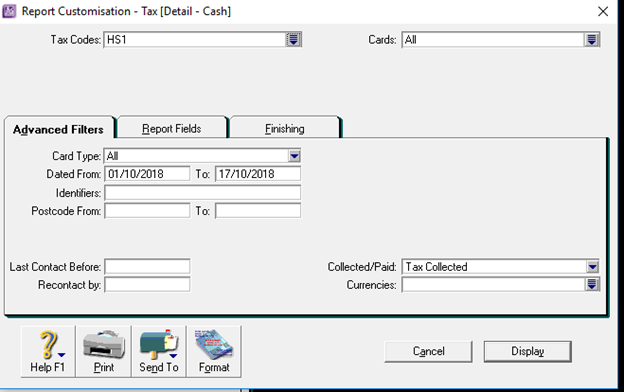Click the Print printer icon

(x=103, y=351)
